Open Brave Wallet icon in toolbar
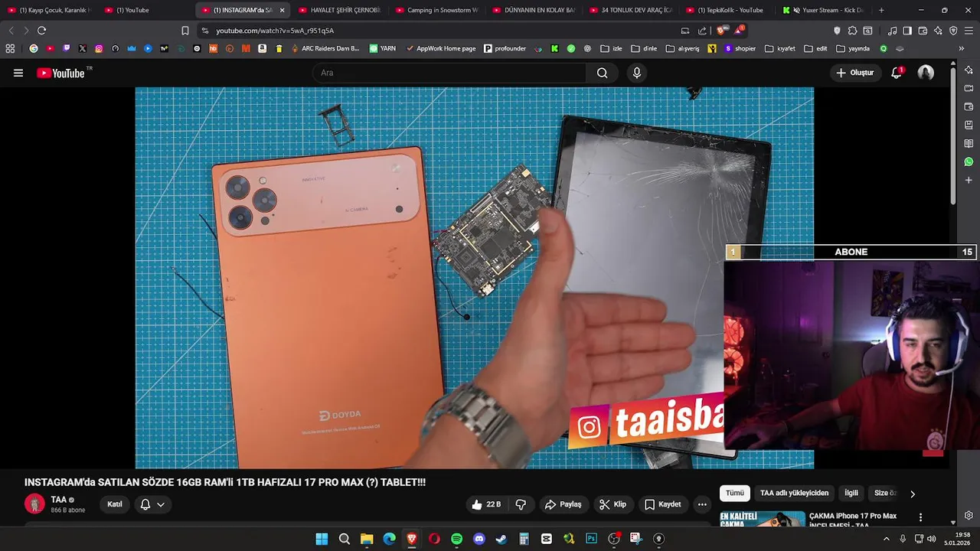The width and height of the screenshot is (980, 551). [x=923, y=31]
